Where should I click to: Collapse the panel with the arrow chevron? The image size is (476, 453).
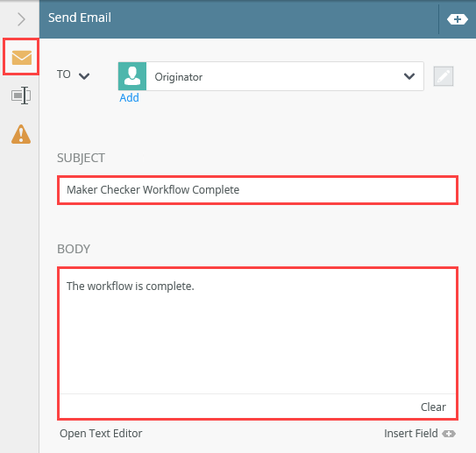[x=21, y=19]
